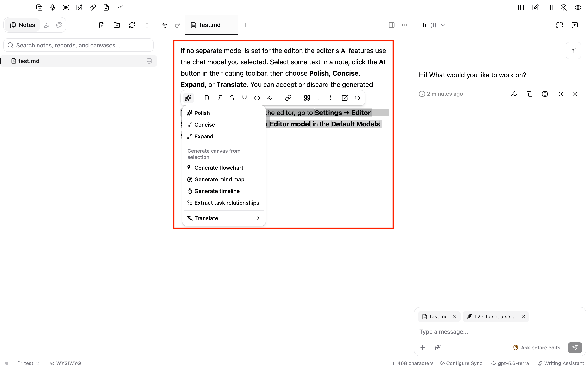The width and height of the screenshot is (588, 368).
Task: Click the Type a message field
Action: point(500,331)
